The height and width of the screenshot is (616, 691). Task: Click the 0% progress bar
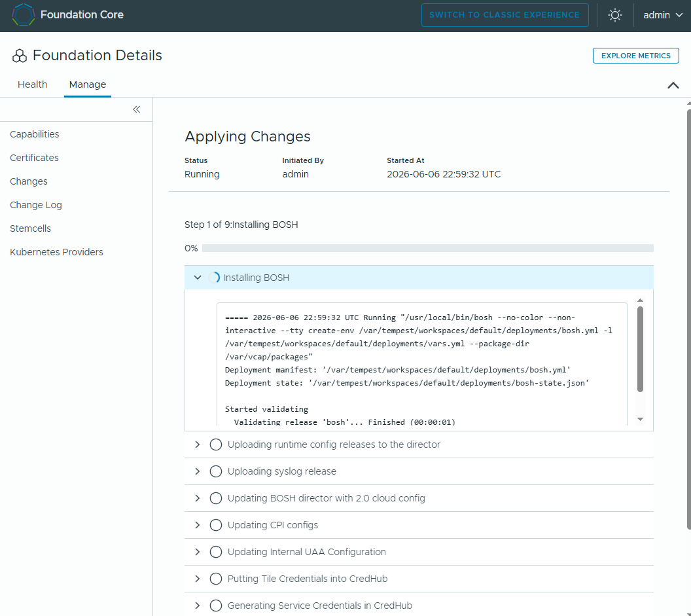click(x=427, y=248)
